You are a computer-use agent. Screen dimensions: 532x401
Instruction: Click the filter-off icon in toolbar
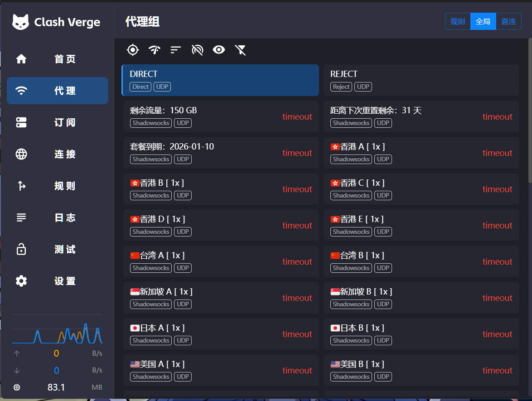coord(241,50)
